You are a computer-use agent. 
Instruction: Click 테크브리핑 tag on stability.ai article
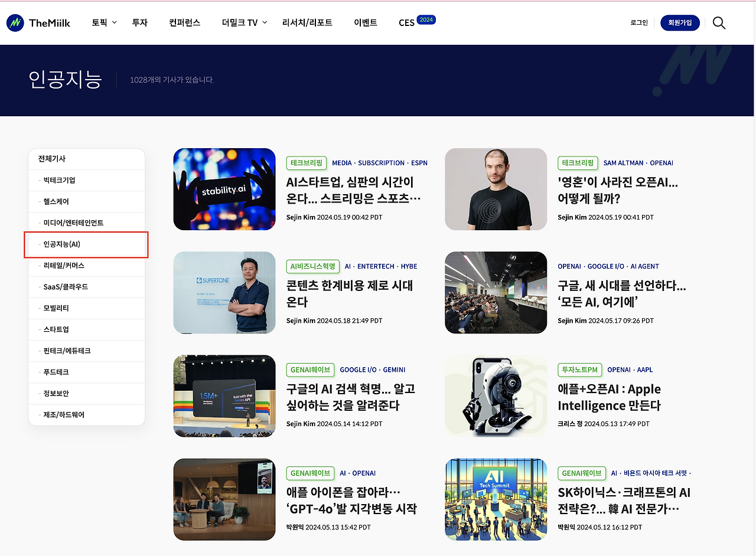click(306, 163)
